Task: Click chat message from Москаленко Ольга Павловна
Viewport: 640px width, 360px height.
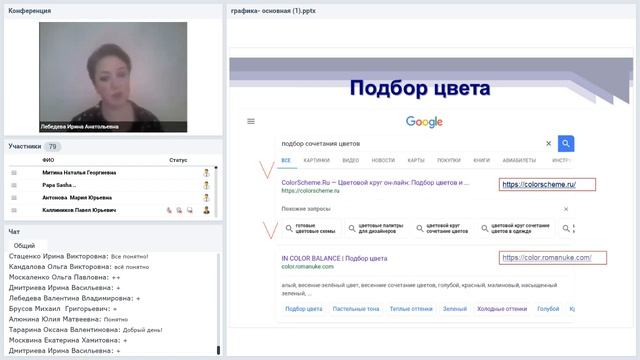Action: pos(64,278)
